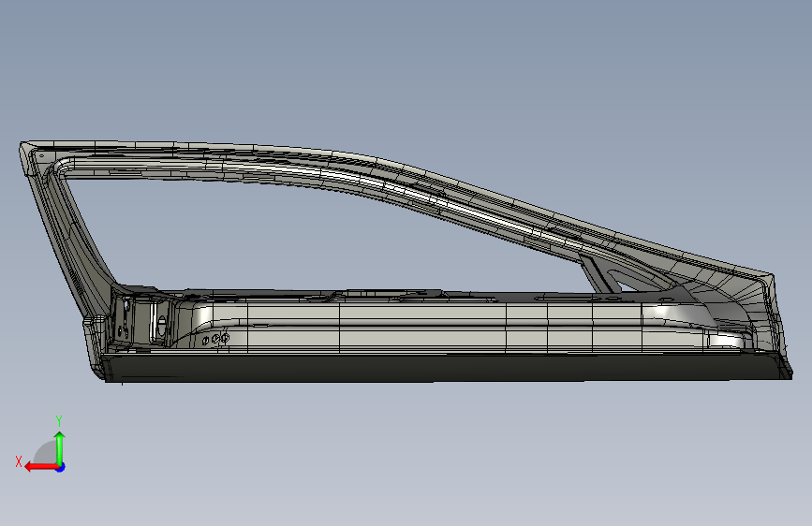Select the "X" label beside the triad
This screenshot has width=812, height=526.
tap(19, 461)
